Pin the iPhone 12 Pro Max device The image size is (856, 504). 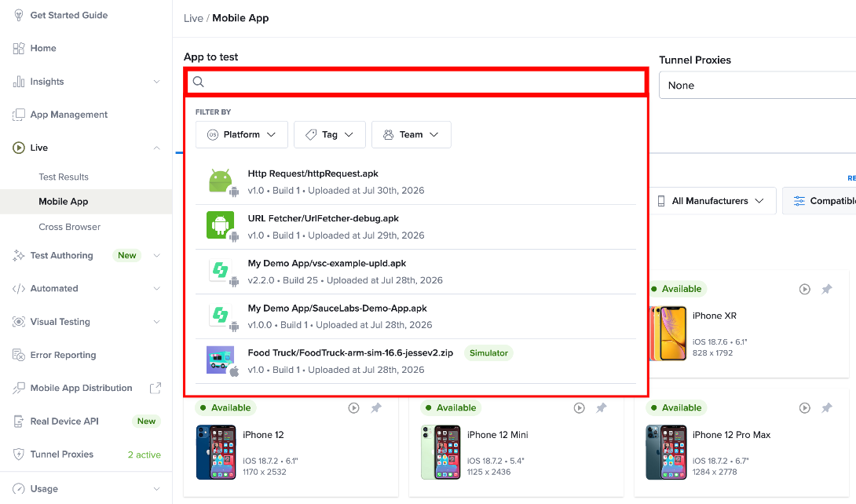click(827, 408)
